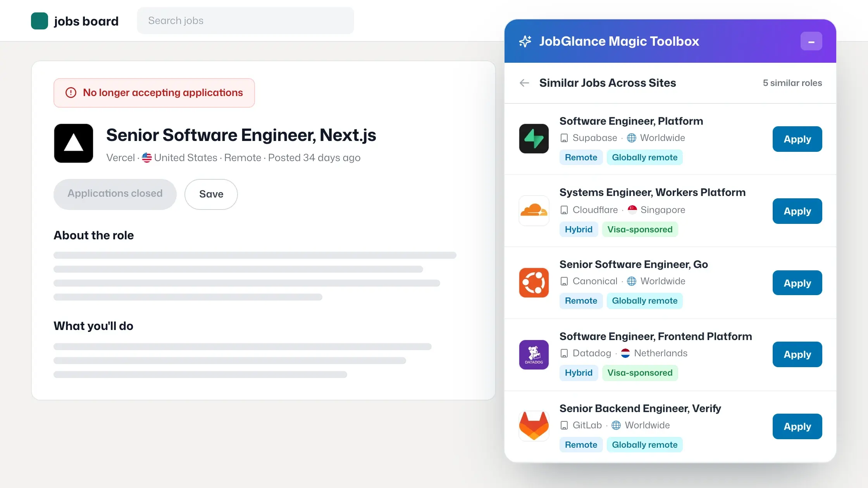Image resolution: width=868 pixels, height=488 pixels.
Task: Click the building icon before Cloudflare
Action: [x=564, y=210]
